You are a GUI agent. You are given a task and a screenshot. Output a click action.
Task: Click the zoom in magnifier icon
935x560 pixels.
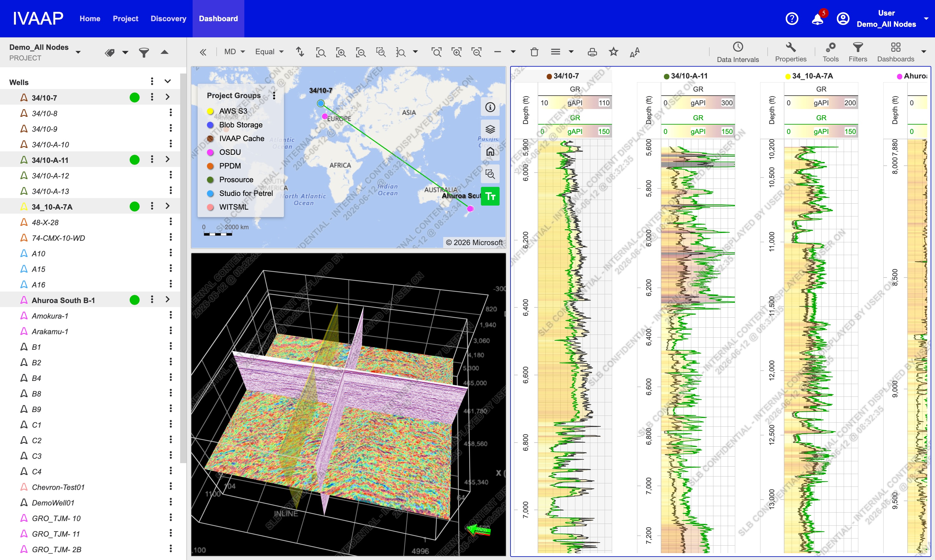coord(341,52)
